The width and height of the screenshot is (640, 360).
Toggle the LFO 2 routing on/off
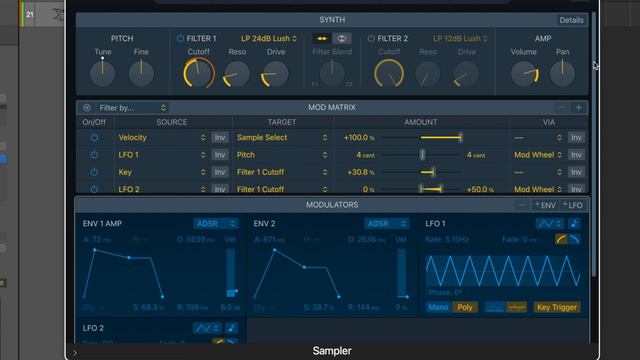[x=94, y=189]
